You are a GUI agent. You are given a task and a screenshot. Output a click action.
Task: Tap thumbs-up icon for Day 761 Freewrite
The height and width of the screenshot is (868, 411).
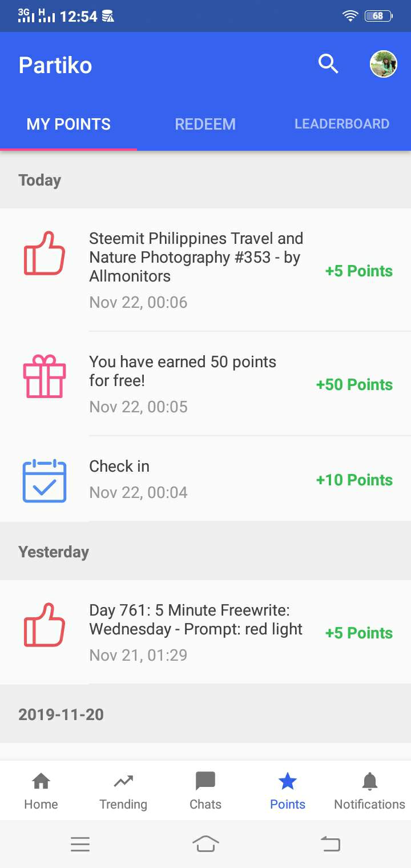(45, 625)
